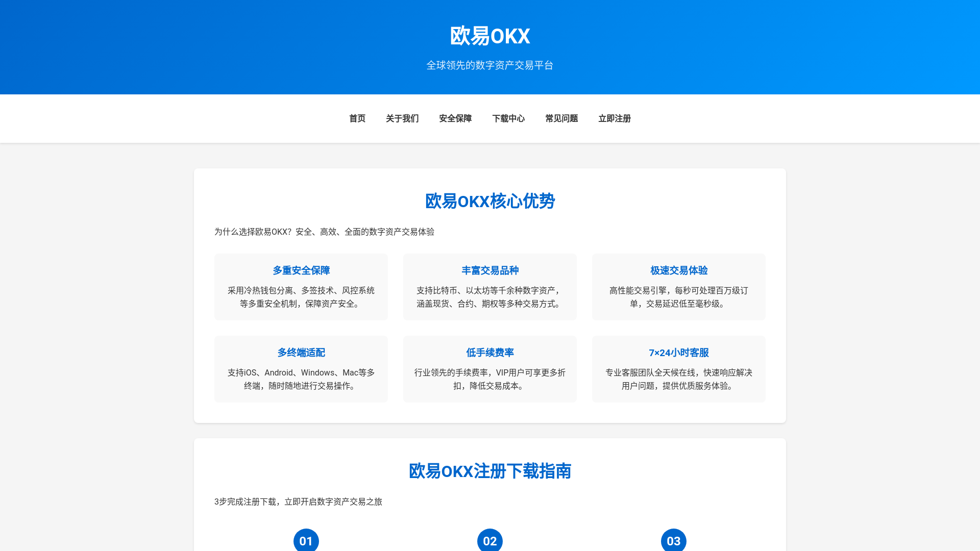This screenshot has height=551, width=980.
Task: Click 立即注册 in the navigation
Action: coord(615,118)
